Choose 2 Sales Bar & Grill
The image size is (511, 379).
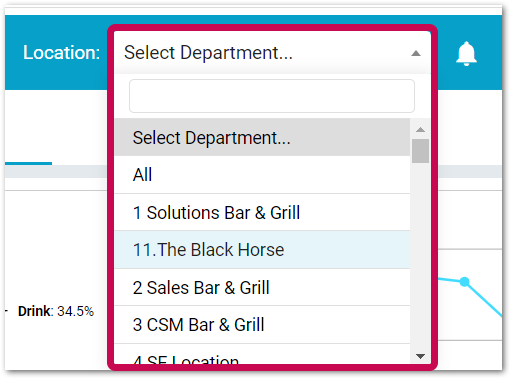262,287
